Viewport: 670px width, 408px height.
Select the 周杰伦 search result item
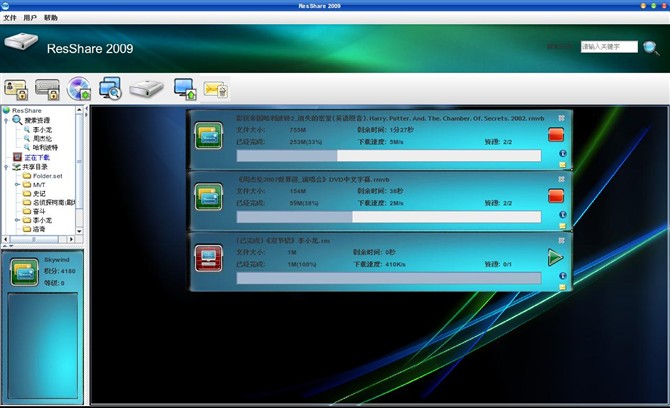pos(42,138)
